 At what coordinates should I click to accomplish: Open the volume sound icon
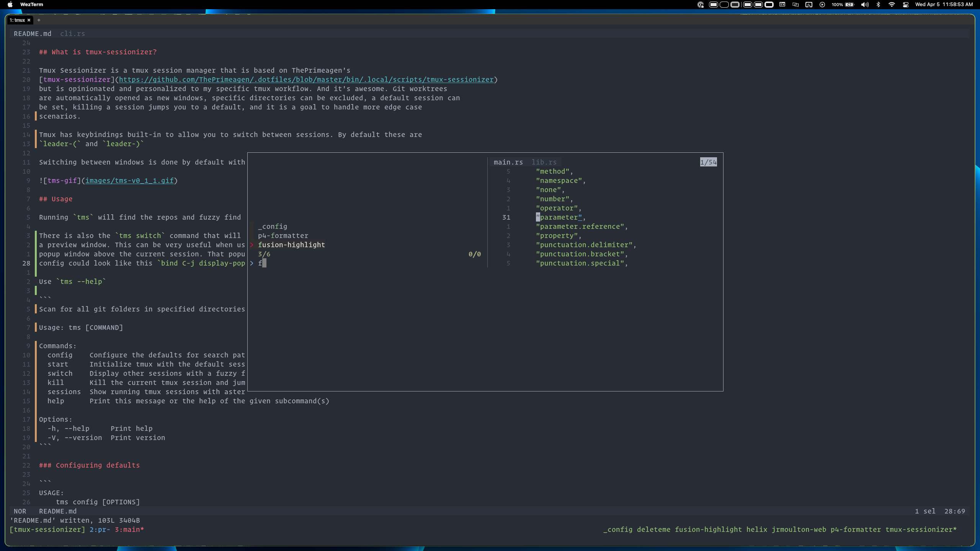(x=865, y=5)
